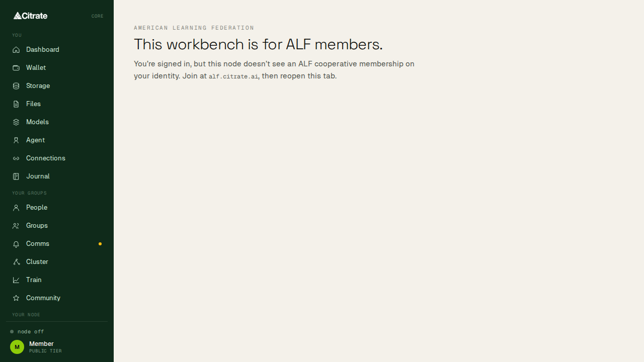Click the AMERICAN LEARNING FEDERATION heading label

194,28
